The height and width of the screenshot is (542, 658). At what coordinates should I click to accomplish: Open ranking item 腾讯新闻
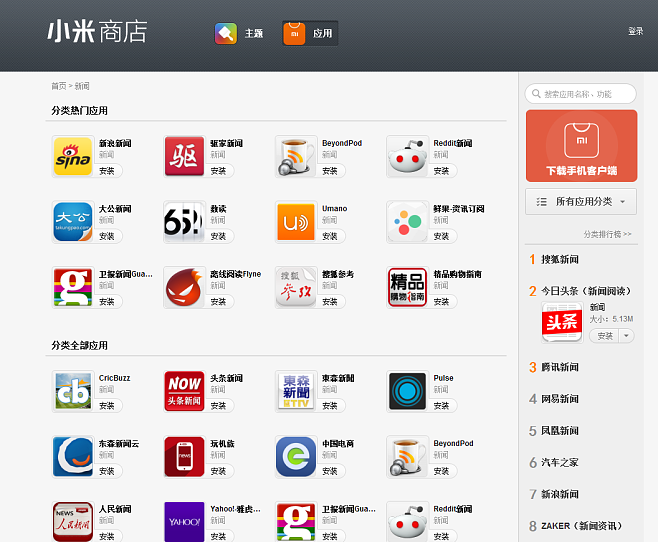pos(559,367)
